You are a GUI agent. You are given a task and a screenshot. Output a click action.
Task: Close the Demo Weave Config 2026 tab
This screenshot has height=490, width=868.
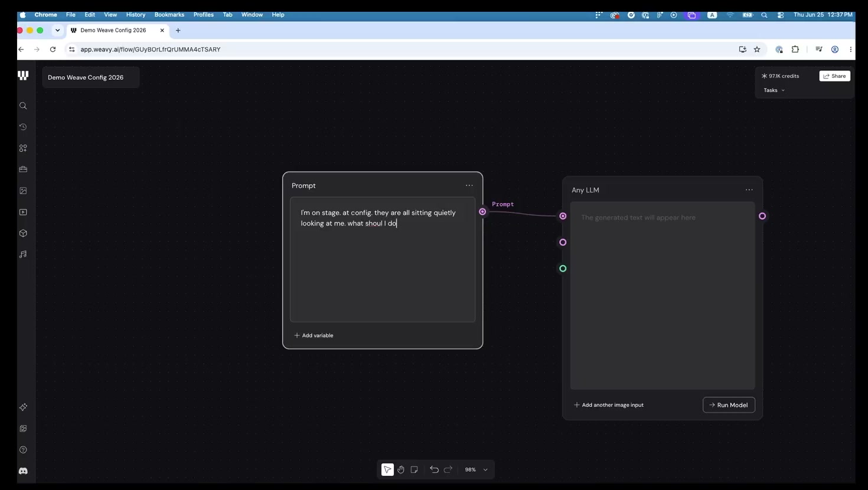tap(162, 30)
